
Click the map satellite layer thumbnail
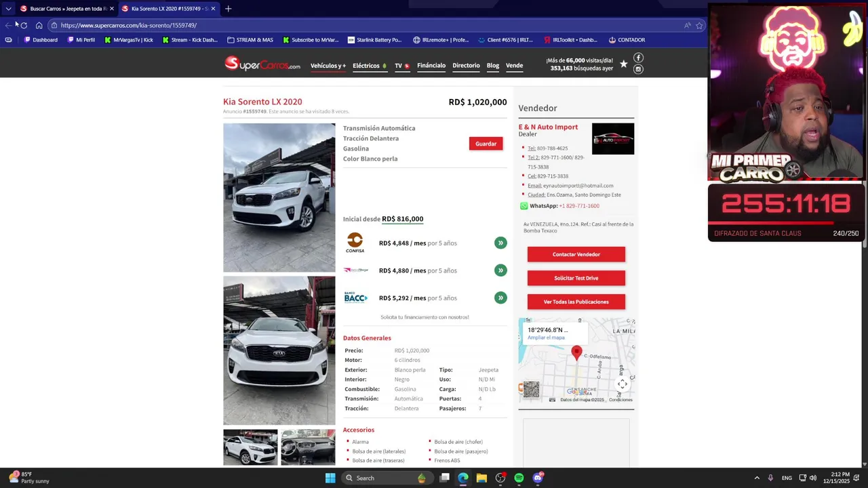coord(531,389)
